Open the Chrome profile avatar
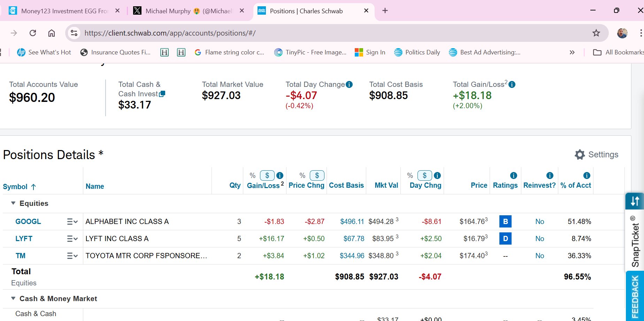This screenshot has width=644, height=321. [x=622, y=33]
